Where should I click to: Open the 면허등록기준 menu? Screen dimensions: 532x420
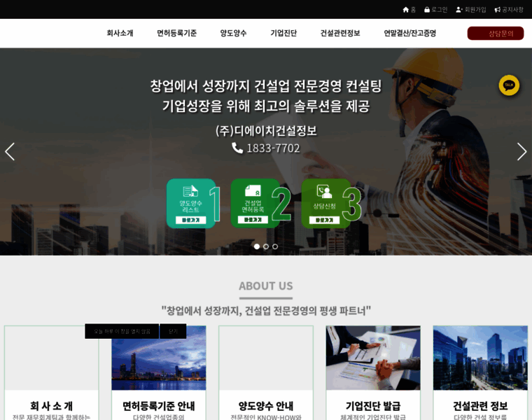pyautogui.click(x=177, y=33)
